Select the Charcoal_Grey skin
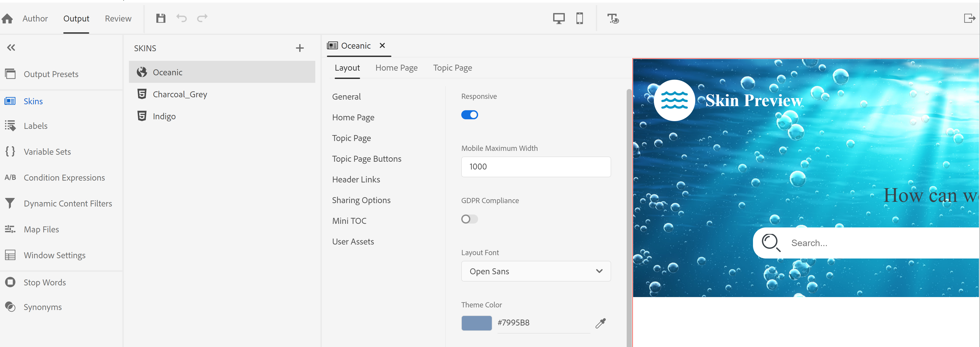 pos(180,94)
